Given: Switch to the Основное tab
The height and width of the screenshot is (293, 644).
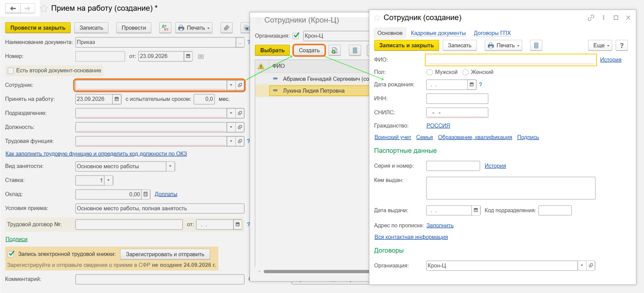Looking at the screenshot, I should click(390, 33).
